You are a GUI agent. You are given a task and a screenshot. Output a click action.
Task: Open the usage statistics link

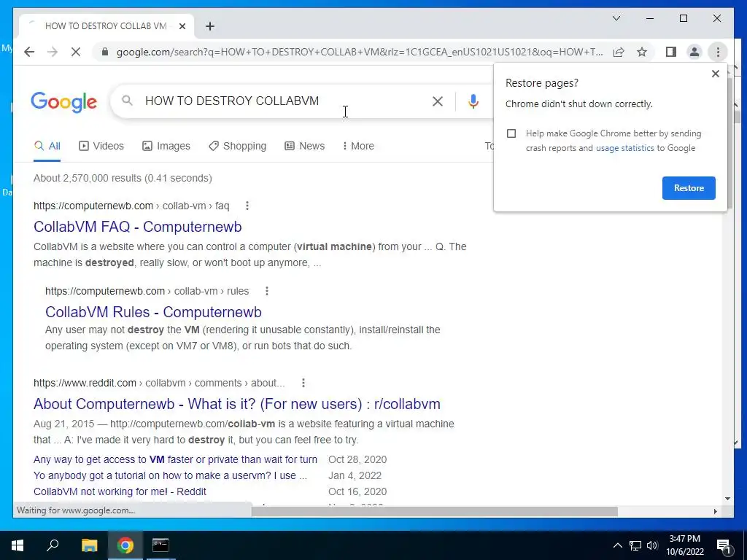624,148
